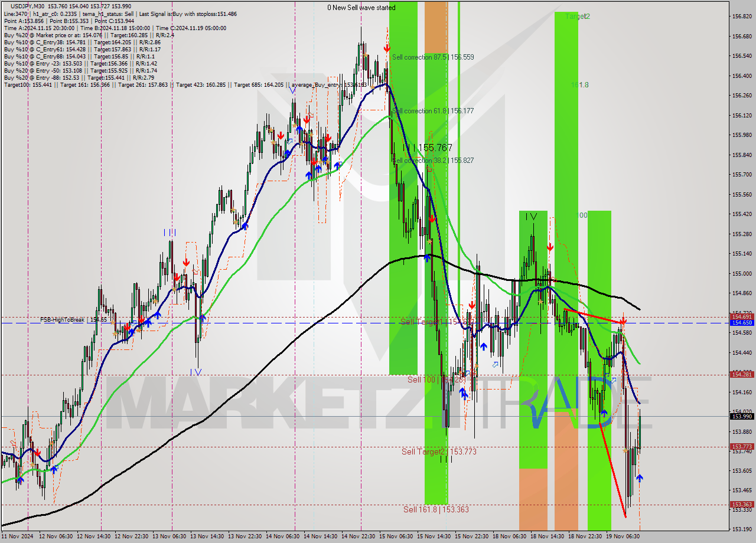The height and width of the screenshot is (543, 756).
Task: Click the 'Entry -50: 153.108' info line
Action: tap(80, 70)
